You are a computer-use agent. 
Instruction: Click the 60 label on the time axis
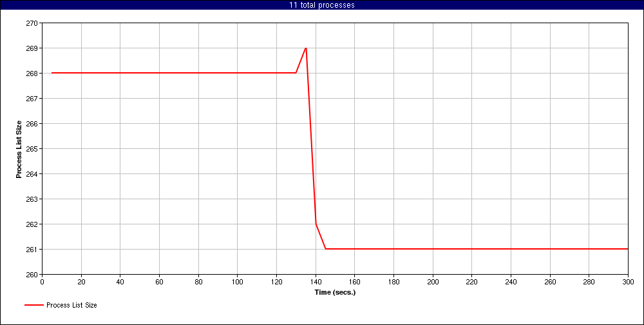tap(159, 282)
